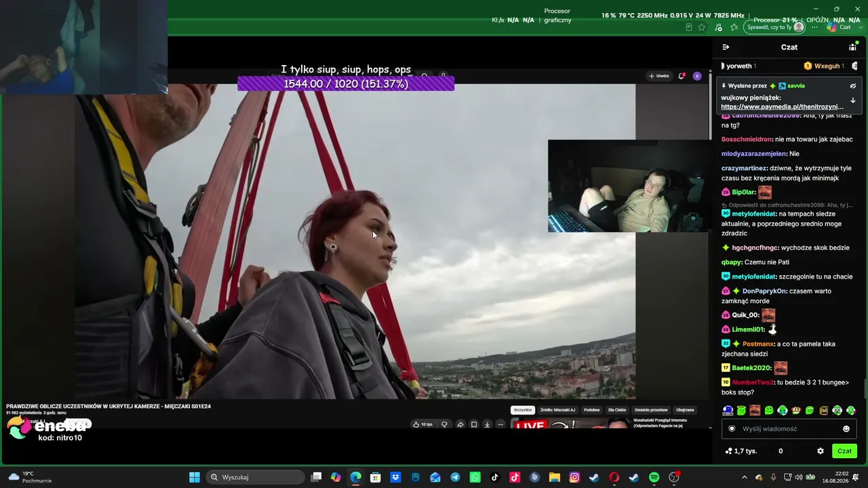Send message with the green Czat button
868x488 pixels.
844,451
